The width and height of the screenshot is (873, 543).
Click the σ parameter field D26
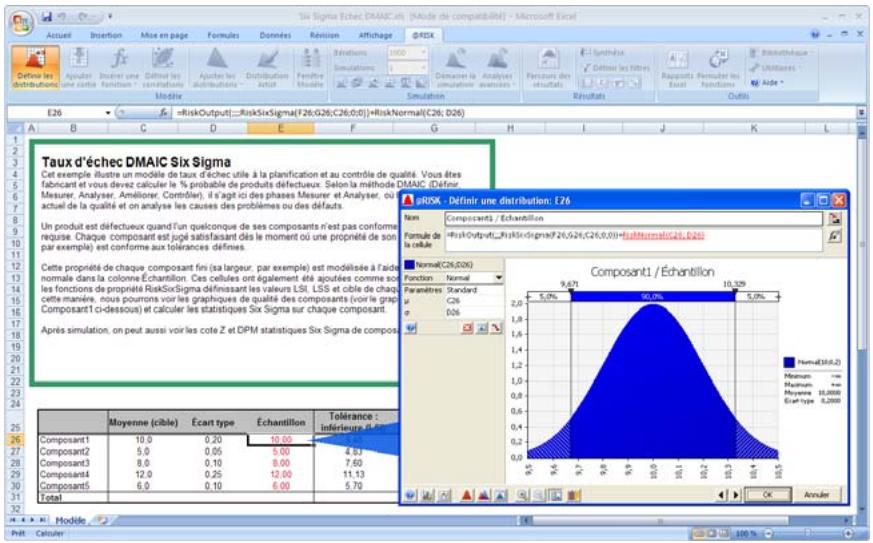point(474,312)
